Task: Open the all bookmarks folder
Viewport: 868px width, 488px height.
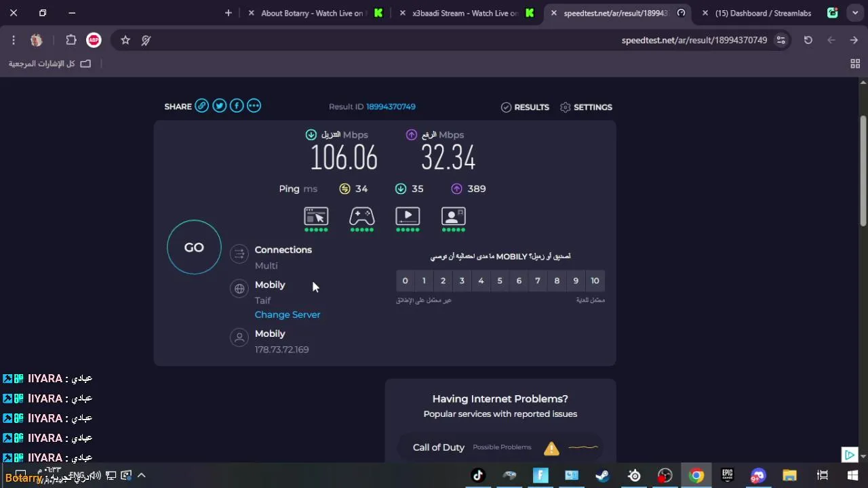Action: (x=50, y=64)
